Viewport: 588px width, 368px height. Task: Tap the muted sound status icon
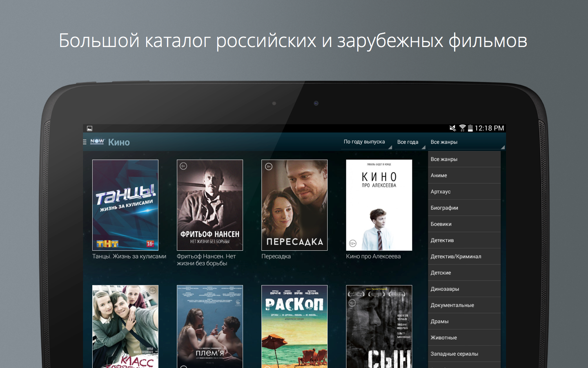click(x=453, y=128)
